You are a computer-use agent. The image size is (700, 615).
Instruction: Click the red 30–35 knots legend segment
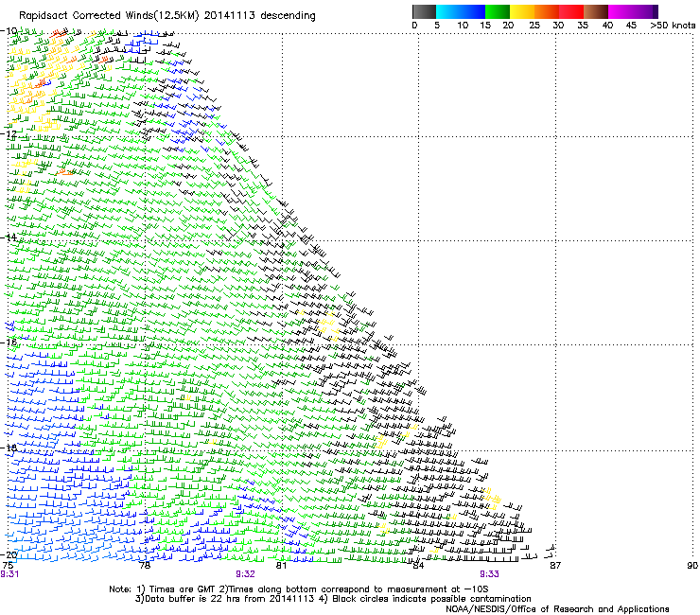pos(571,11)
